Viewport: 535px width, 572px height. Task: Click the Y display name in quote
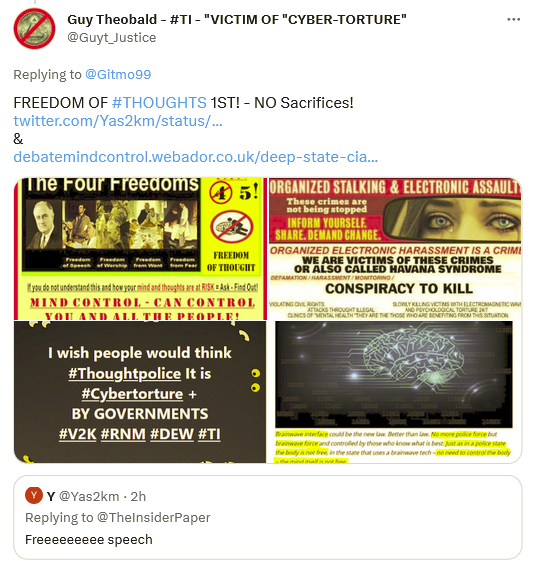click(51, 496)
